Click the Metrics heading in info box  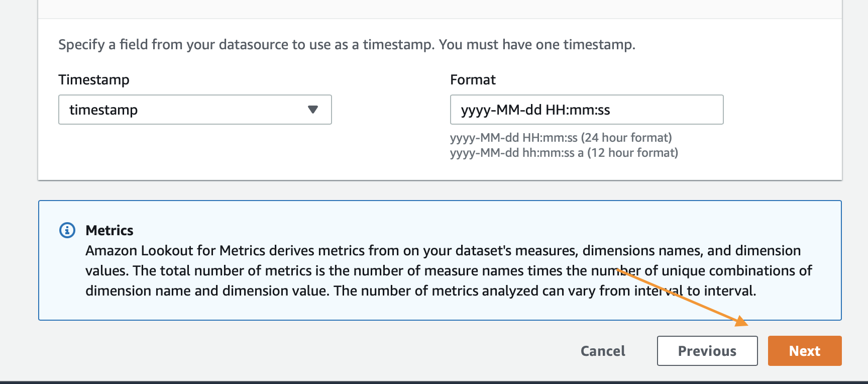tap(110, 230)
